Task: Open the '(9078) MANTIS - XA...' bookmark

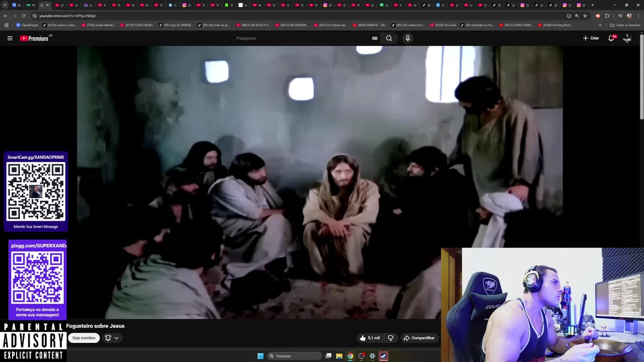Action: click(x=370, y=25)
